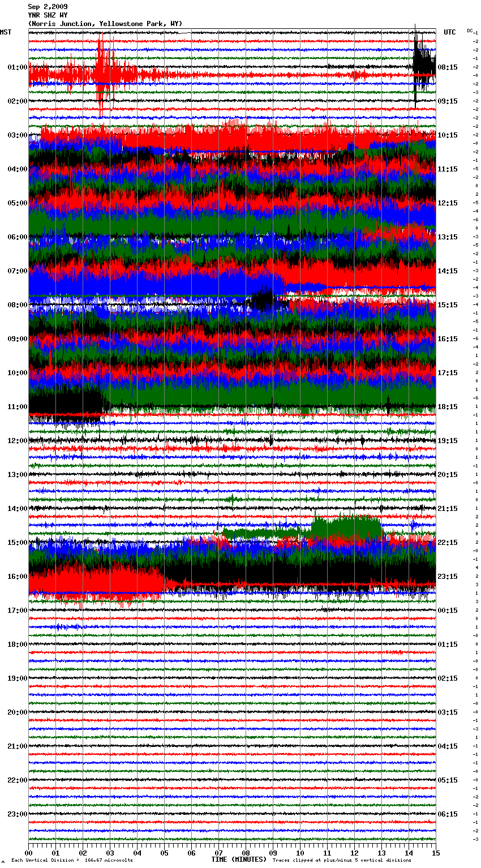481x868 pixels.
Task: Select the 17:00 MST time label
Action: click(18, 611)
